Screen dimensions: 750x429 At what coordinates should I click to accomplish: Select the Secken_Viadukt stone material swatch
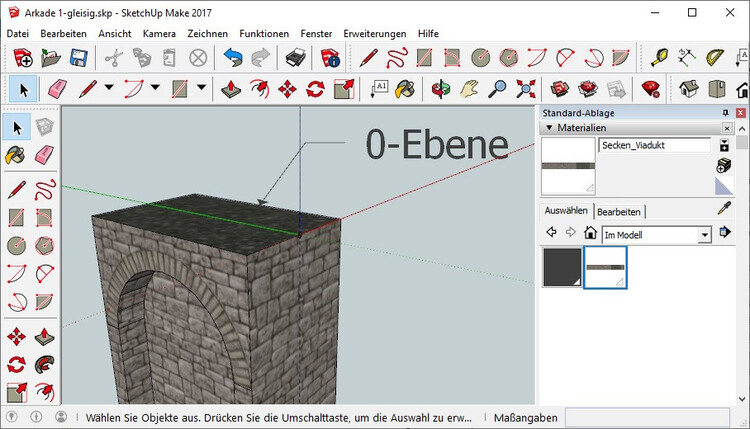tap(605, 267)
